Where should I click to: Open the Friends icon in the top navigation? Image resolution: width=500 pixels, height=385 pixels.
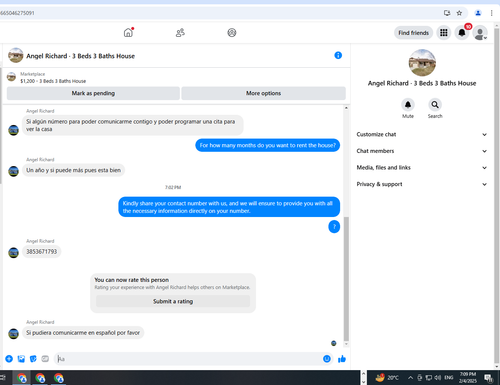pyautogui.click(x=180, y=33)
